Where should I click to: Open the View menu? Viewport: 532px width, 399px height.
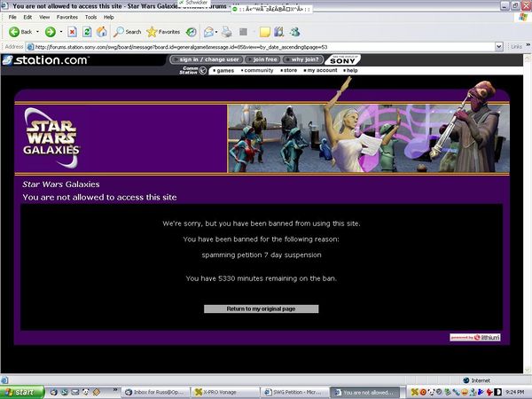(x=44, y=17)
